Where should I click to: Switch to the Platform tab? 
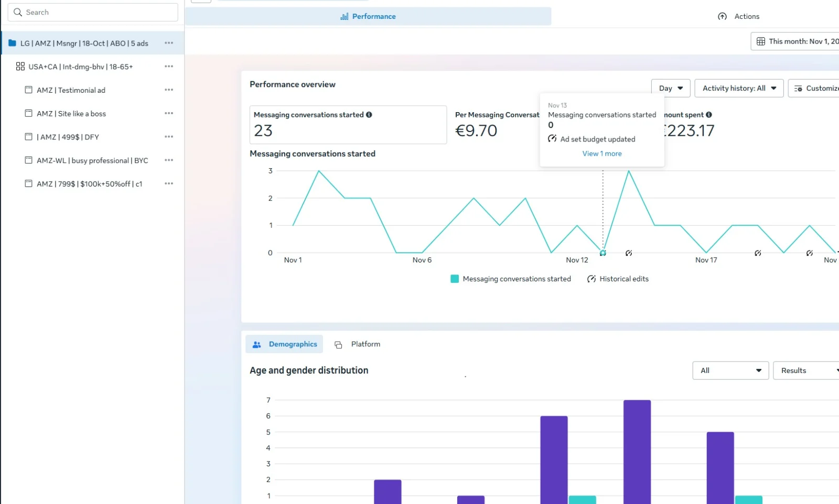coord(358,344)
